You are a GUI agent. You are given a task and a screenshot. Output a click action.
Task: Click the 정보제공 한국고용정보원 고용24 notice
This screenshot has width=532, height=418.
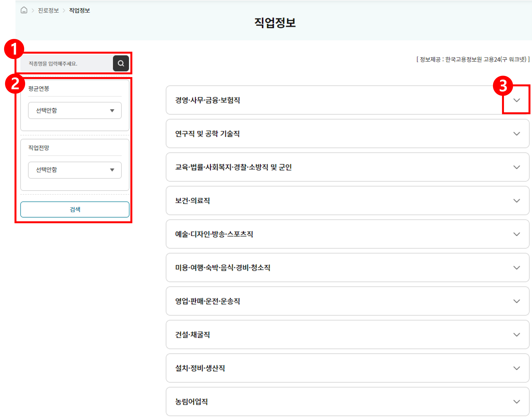click(x=473, y=59)
